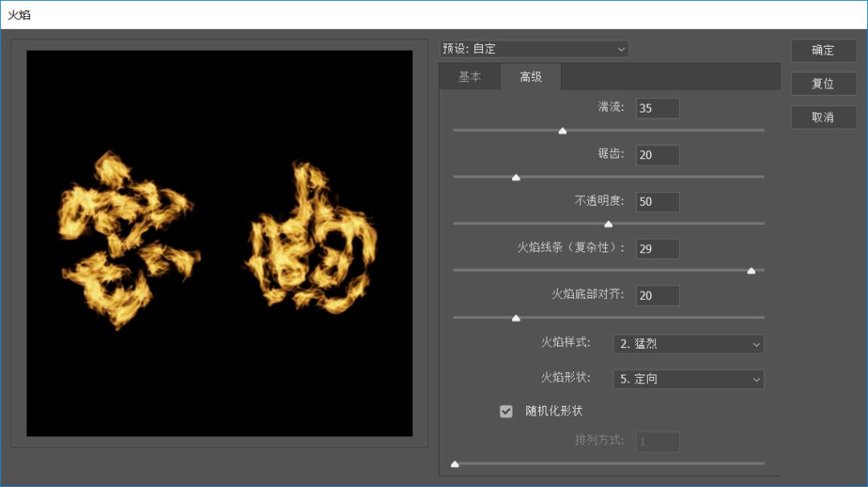Open the 火焰形状 shape dropdown
Viewport: 868px width, 487px height.
[688, 379]
